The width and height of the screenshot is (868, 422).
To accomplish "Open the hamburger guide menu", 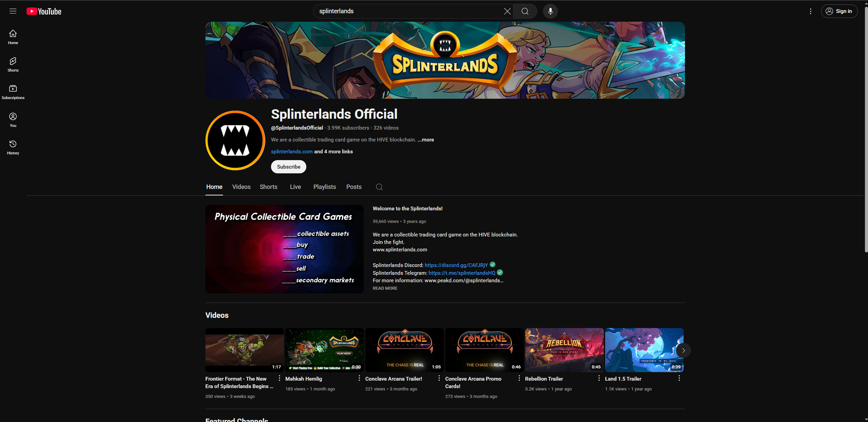I will 13,11.
